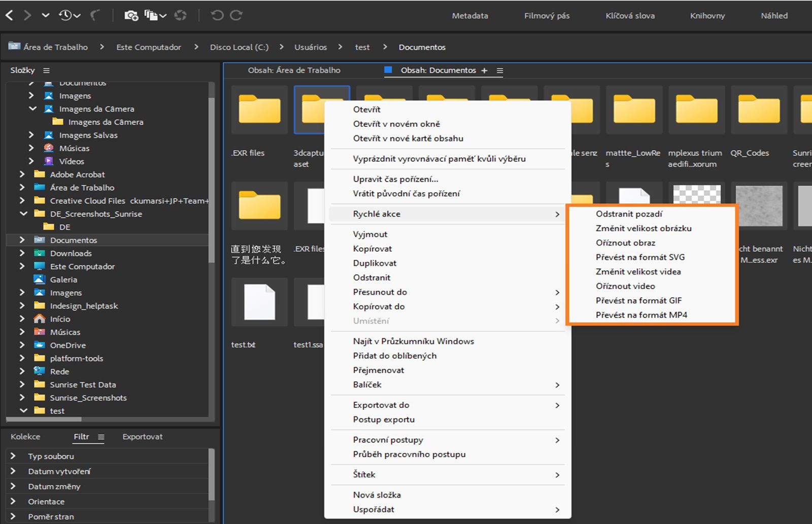This screenshot has width=812, height=524.
Task: Select the test.txt file thumbnail
Action: pos(259,302)
